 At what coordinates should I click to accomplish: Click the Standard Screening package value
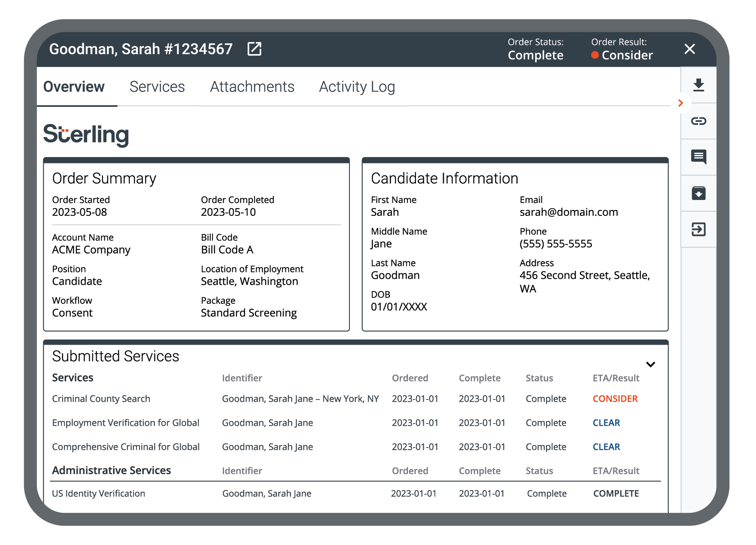click(x=249, y=313)
